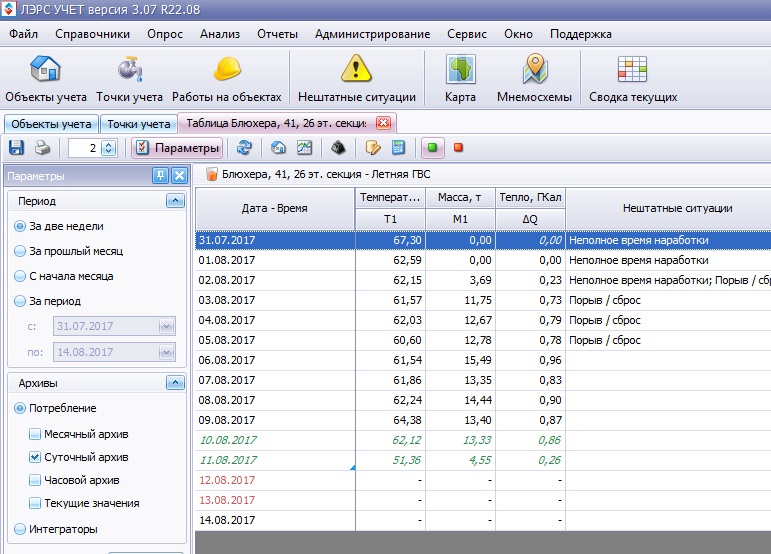Collapse the Архивы section
Viewport: 771px width, 554px height.
point(176,382)
